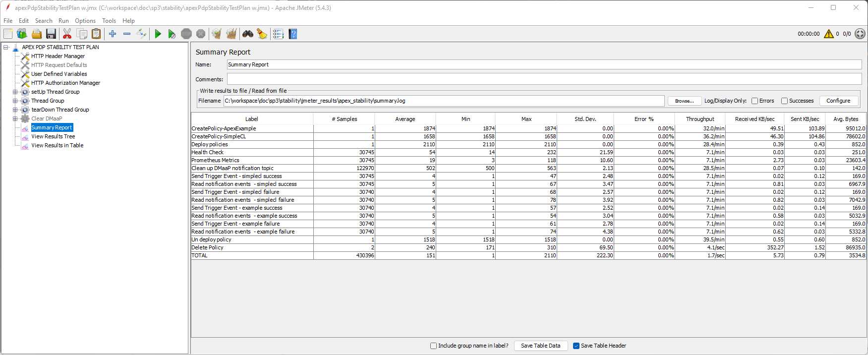Screen dimensions: 868x355
Task: Open the Help menu
Action: point(128,21)
